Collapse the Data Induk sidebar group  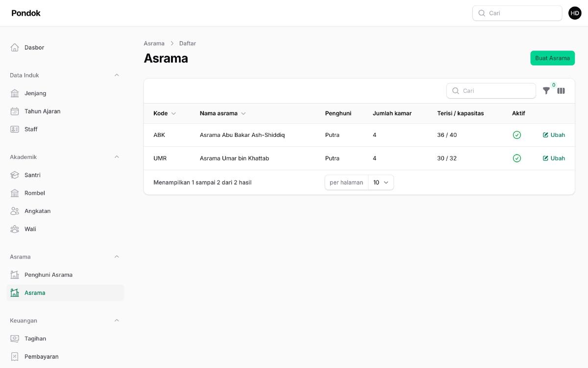[117, 75]
